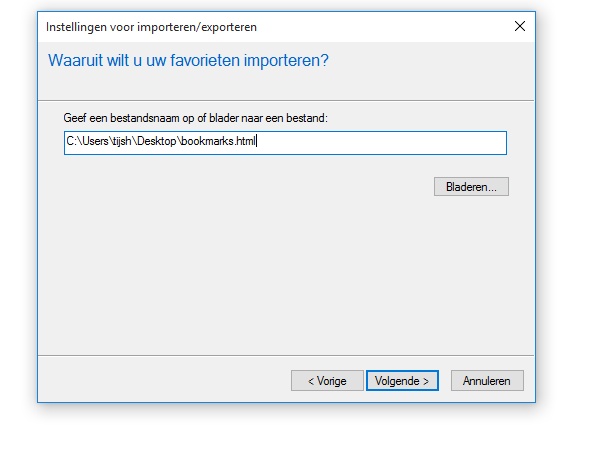The height and width of the screenshot is (449, 592).
Task: Click the Bladeren... browse button
Action: coord(471,187)
